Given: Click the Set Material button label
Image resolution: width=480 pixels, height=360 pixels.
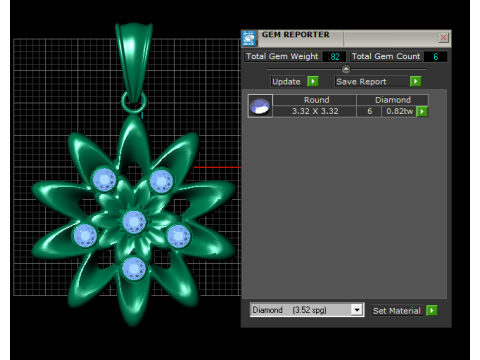Looking at the screenshot, I should pos(398,311).
